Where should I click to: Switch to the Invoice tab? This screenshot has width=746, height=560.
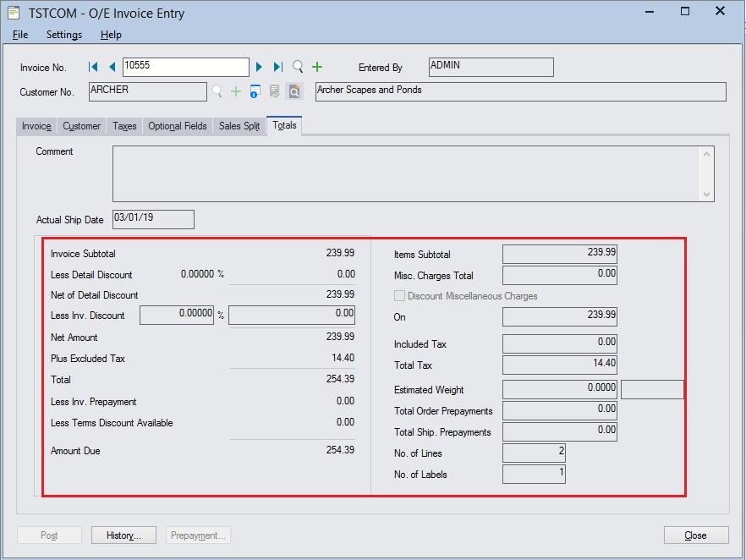click(x=36, y=126)
